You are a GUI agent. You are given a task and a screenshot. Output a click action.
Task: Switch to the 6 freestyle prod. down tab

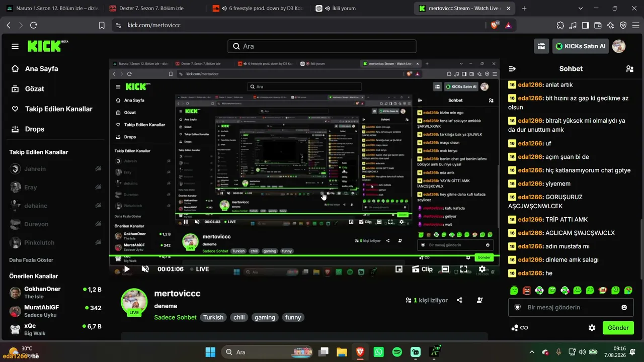click(x=258, y=9)
